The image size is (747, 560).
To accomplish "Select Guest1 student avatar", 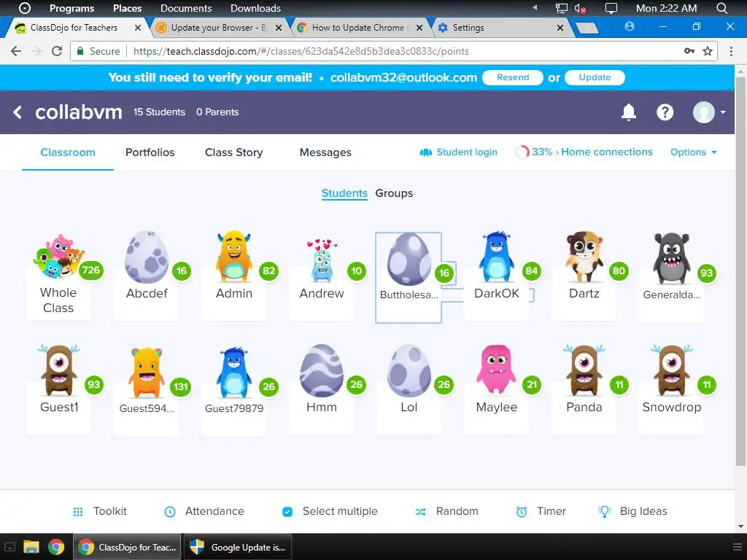I will click(x=59, y=371).
